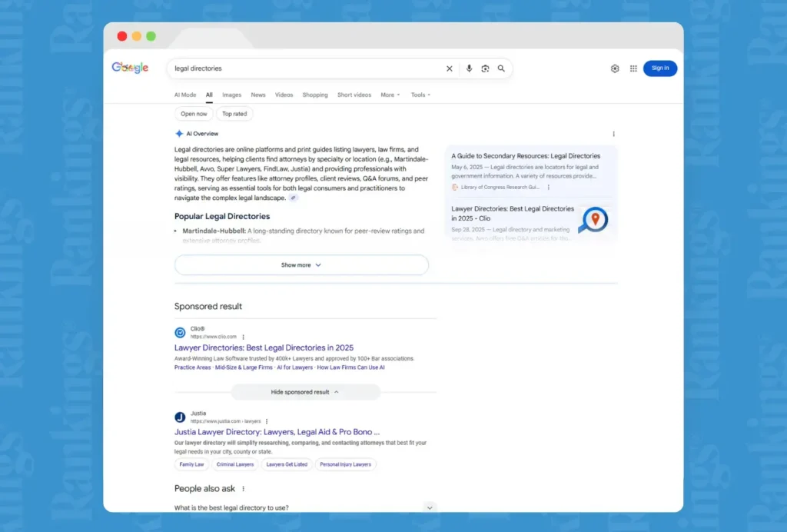Viewport: 787px width, 532px height.
Task: Click the green window maximize dot
Action: coord(151,36)
